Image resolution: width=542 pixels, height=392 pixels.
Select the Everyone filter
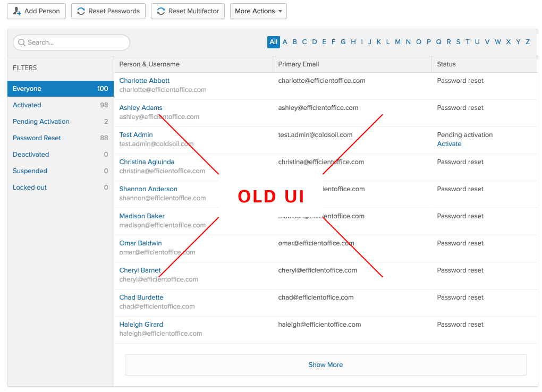[27, 89]
